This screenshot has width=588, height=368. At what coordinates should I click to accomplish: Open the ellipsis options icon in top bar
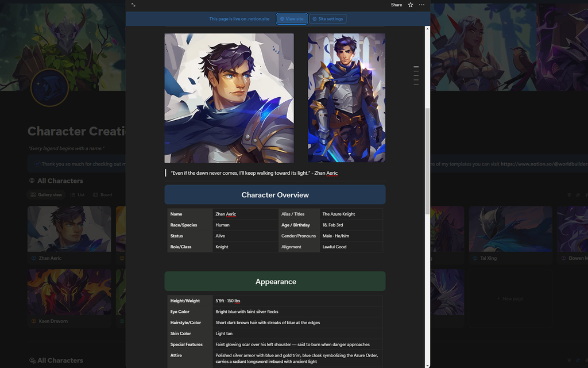pos(421,5)
